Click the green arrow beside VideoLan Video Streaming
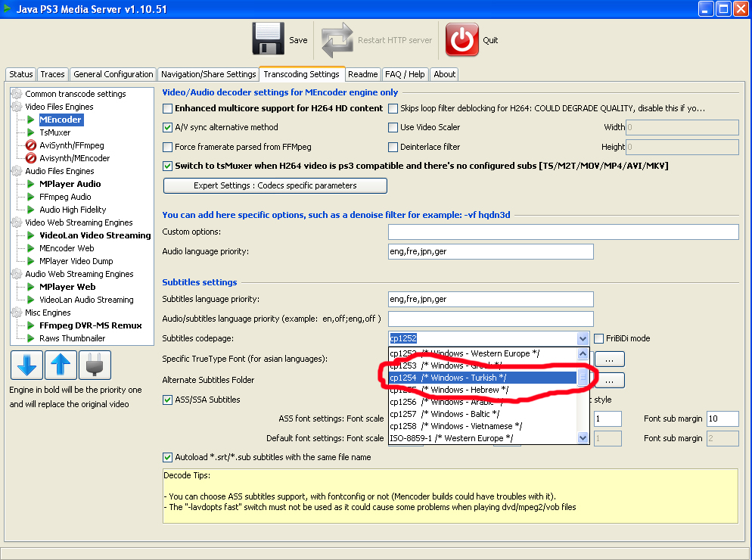 pos(31,235)
